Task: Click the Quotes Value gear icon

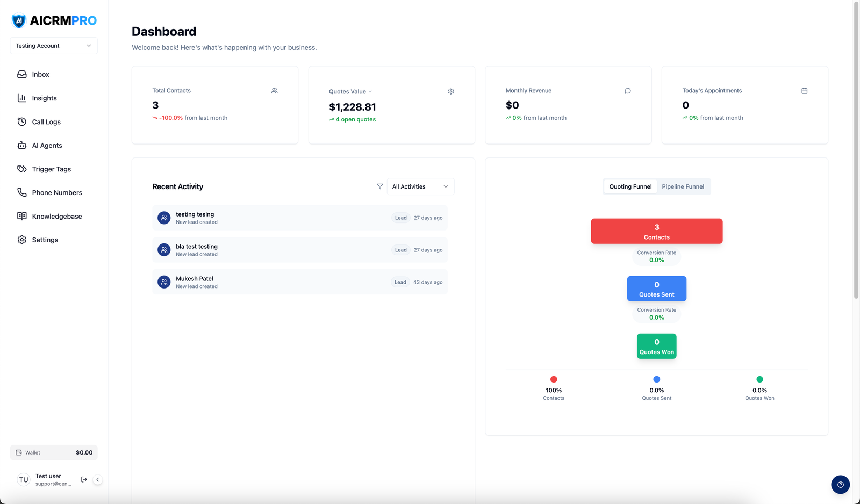Action: point(451,91)
